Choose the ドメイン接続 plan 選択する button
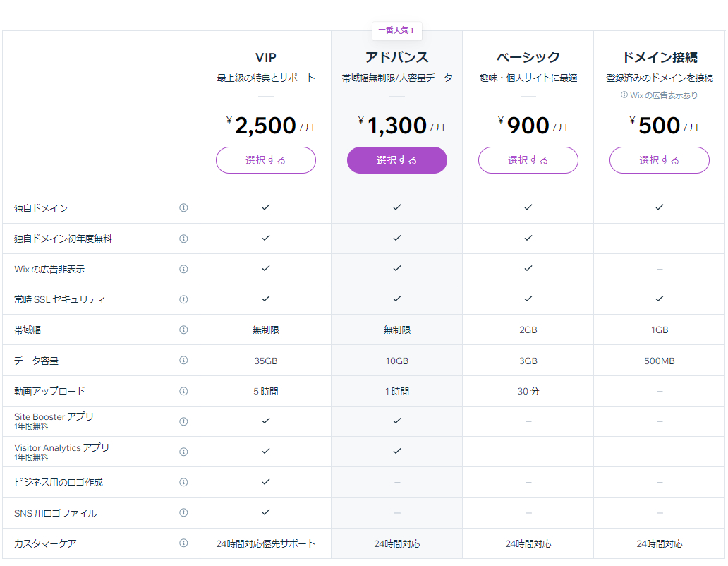 click(x=660, y=160)
